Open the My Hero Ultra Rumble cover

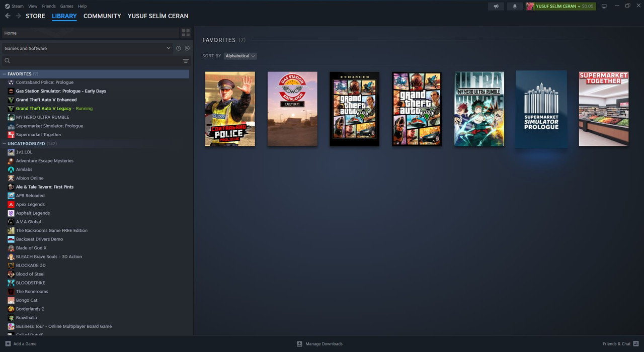pos(479,109)
